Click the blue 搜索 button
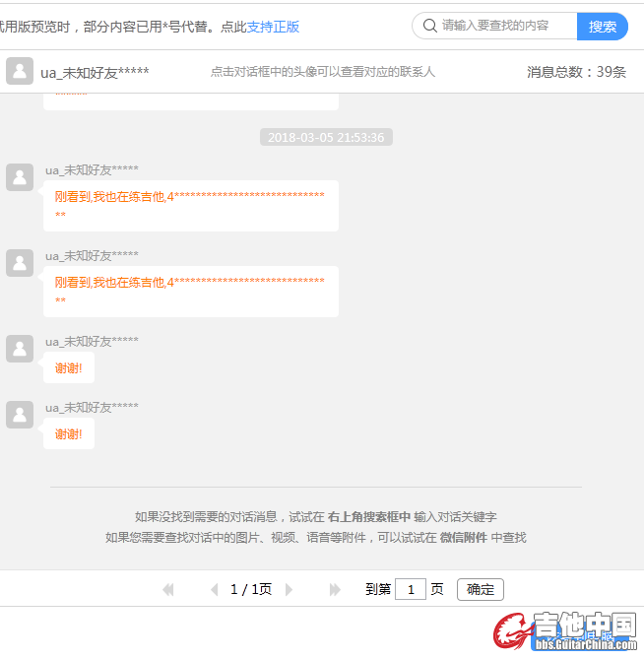The image size is (644, 660). click(602, 27)
